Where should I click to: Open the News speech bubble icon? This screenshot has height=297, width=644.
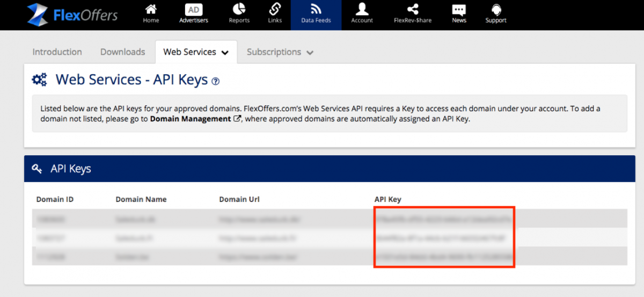click(x=459, y=10)
